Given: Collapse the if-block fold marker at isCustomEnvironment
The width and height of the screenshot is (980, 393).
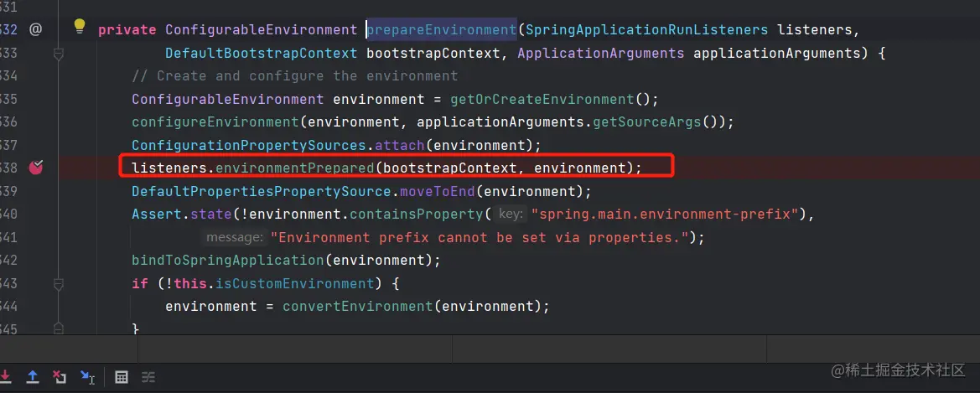Looking at the screenshot, I should (59, 283).
